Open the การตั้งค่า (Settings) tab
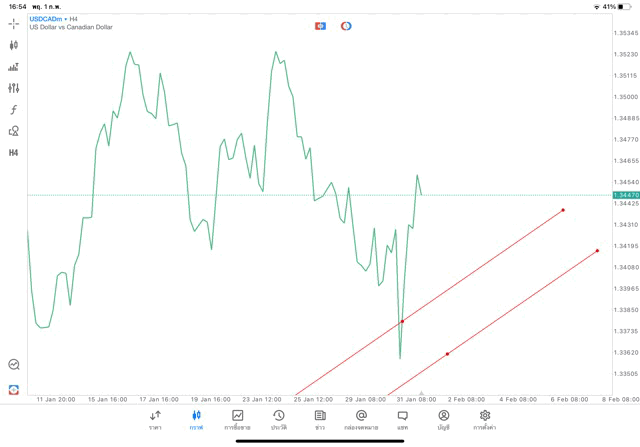The image size is (640, 447). click(x=485, y=420)
